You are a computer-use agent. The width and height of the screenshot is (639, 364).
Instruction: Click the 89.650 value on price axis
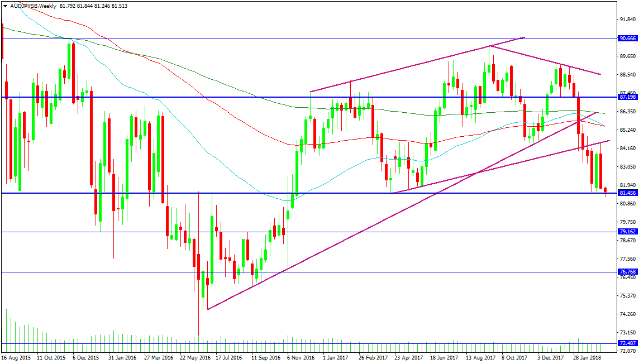[x=628, y=56]
